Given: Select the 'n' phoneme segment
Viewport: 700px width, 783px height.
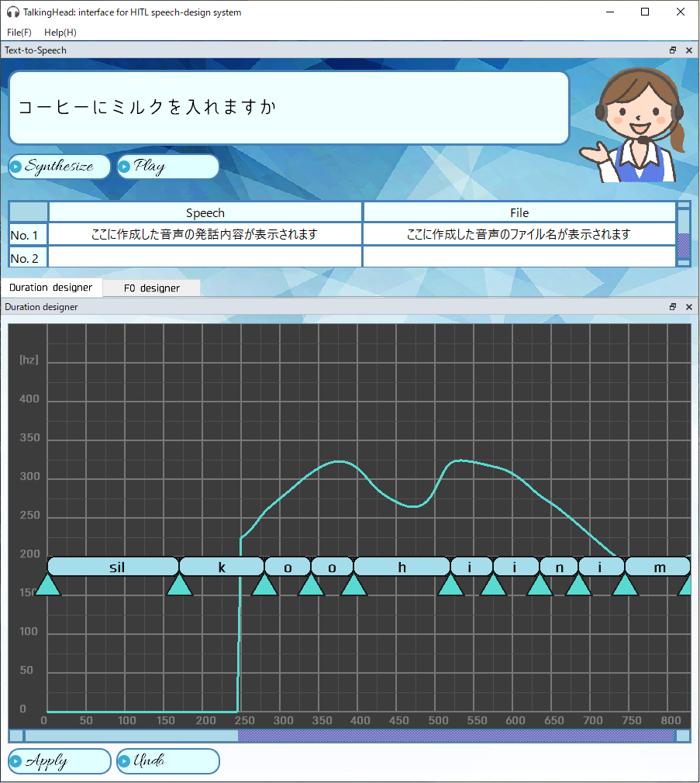Looking at the screenshot, I should (x=559, y=567).
